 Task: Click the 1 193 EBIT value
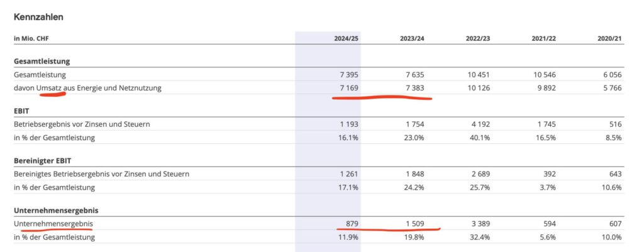(x=348, y=124)
